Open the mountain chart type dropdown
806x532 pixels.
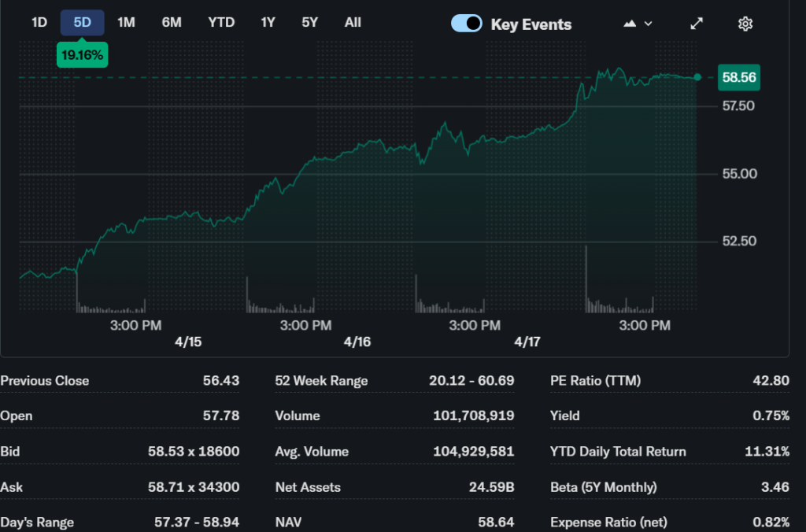(x=638, y=24)
